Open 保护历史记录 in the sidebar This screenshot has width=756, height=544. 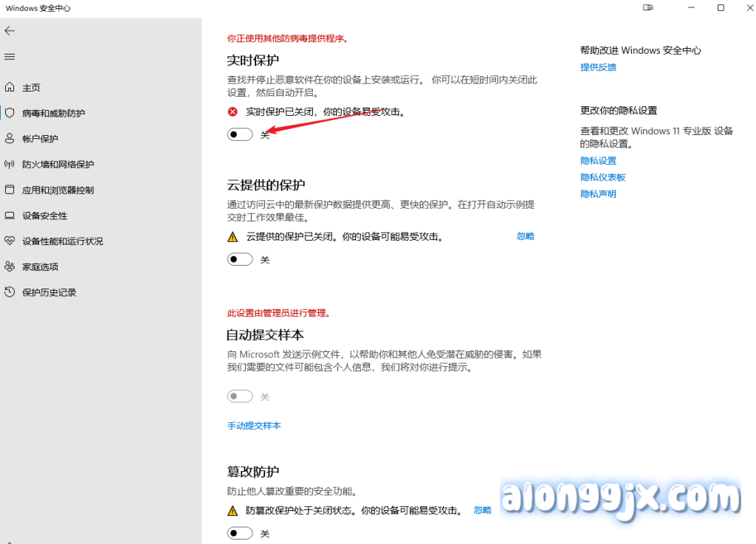coord(49,293)
